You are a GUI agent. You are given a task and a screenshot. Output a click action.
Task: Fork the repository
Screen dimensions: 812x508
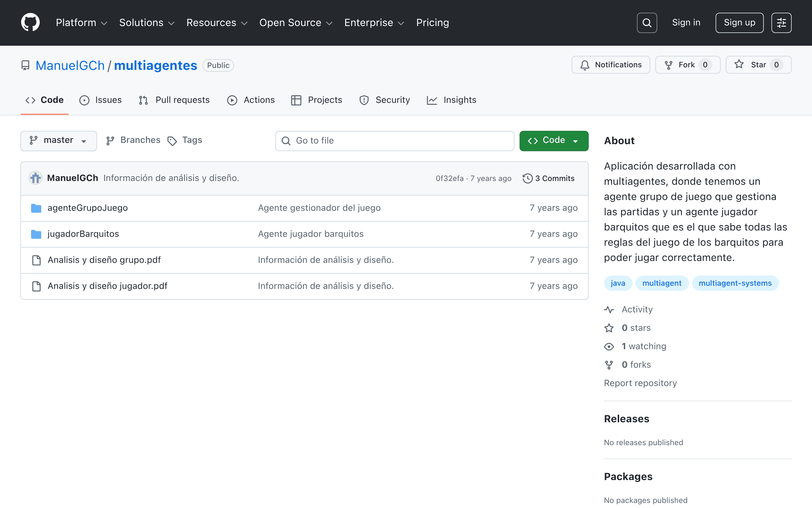(x=688, y=65)
